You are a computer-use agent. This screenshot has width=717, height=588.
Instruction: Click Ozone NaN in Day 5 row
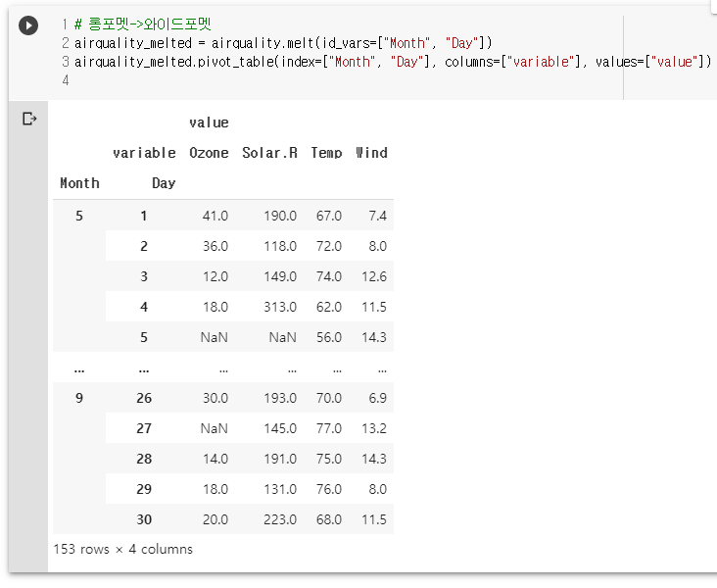[214, 338]
